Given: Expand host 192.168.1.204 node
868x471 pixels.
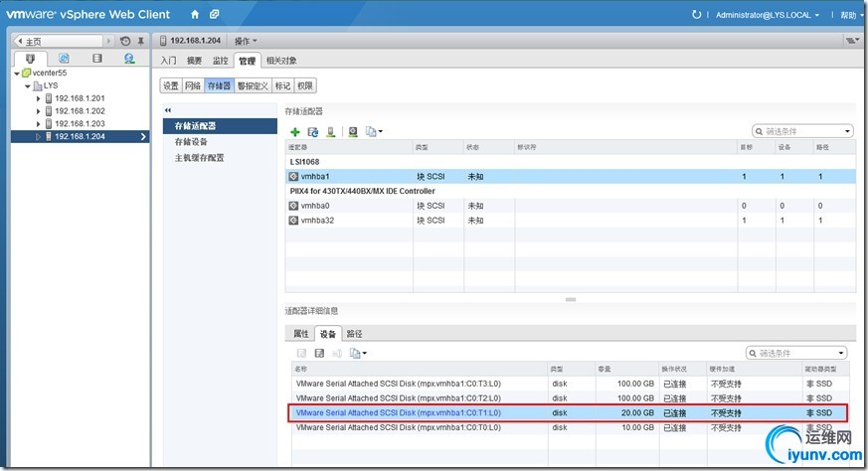Looking at the screenshot, I should [x=38, y=137].
